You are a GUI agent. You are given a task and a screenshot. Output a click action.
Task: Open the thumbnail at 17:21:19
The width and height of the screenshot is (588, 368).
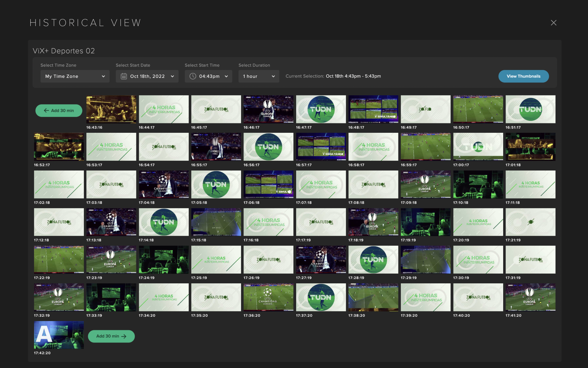point(530,222)
